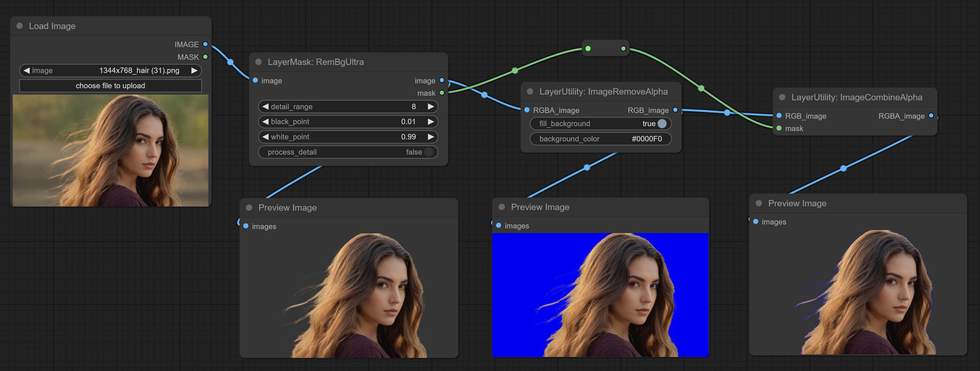Increase detail_range with right arrow

431,107
